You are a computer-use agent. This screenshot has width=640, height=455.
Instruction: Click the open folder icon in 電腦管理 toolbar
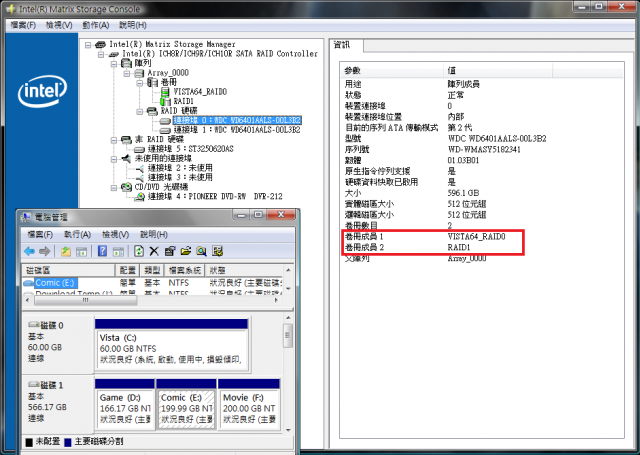pyautogui.click(x=186, y=251)
